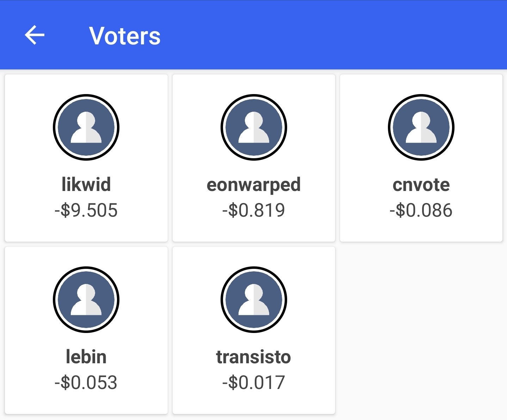The width and height of the screenshot is (507, 420).
Task: Select the cnvote username
Action: point(421,185)
